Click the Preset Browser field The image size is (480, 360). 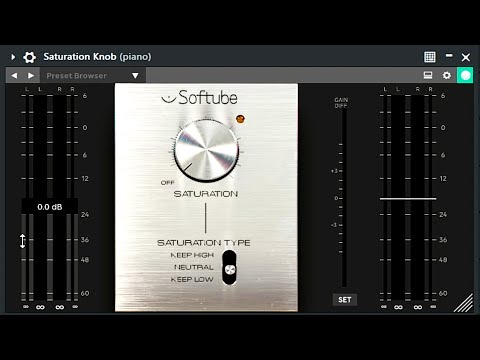pyautogui.click(x=93, y=76)
